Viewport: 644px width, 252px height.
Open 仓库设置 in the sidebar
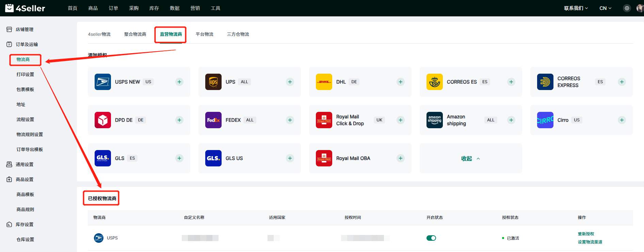(x=25, y=240)
